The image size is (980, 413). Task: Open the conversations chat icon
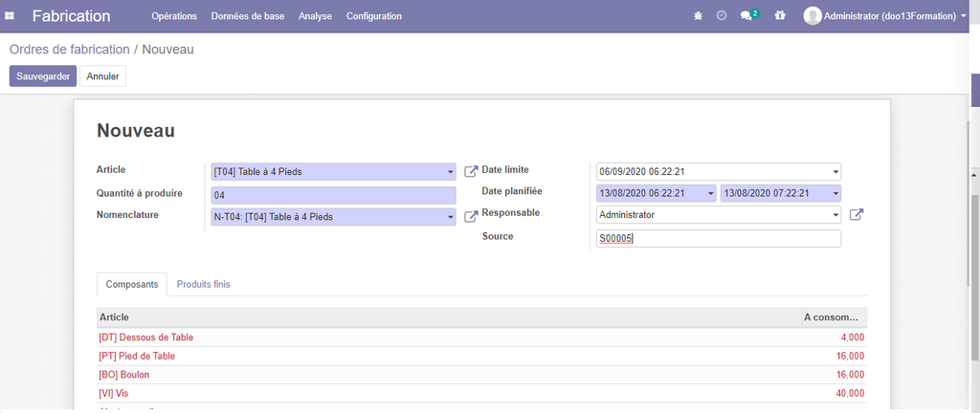tap(747, 16)
